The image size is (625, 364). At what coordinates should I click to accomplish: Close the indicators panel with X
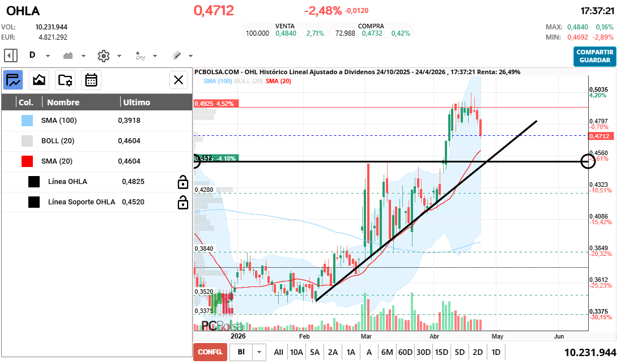178,80
